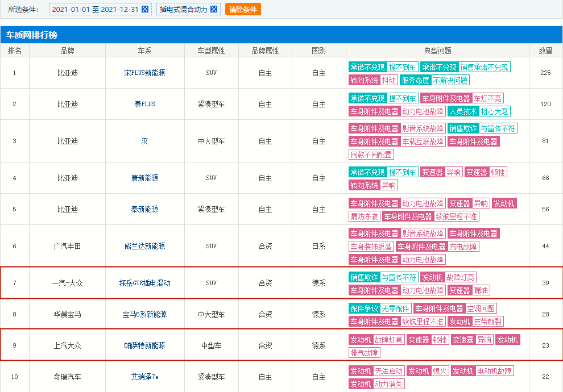The image size is (563, 392).
Task: Click the 国别 column header
Action: [x=319, y=51]
